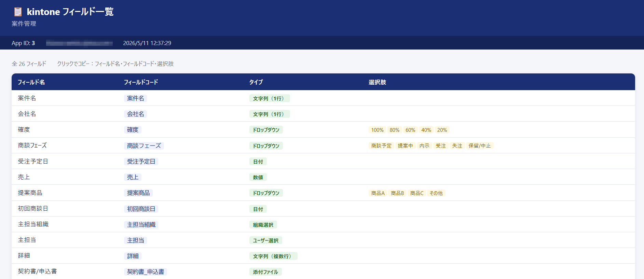644x279 pixels.
Task: Copy the '80%' option chip
Action: 395,130
